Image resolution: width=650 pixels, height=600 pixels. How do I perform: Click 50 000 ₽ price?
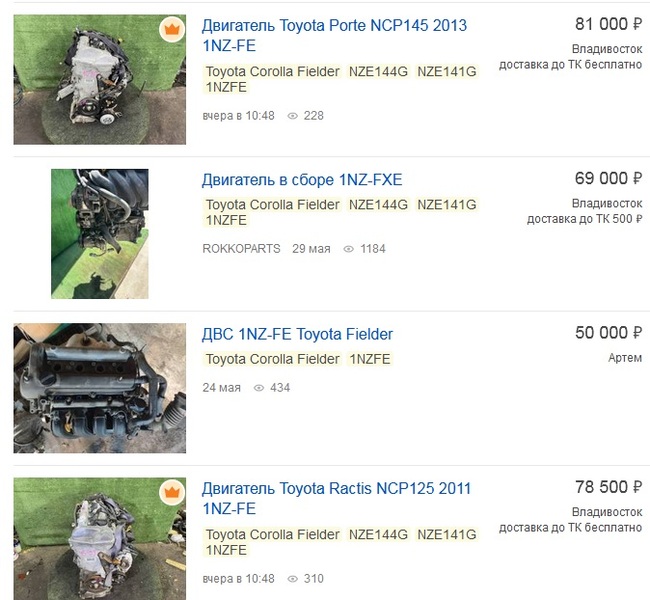point(608,333)
